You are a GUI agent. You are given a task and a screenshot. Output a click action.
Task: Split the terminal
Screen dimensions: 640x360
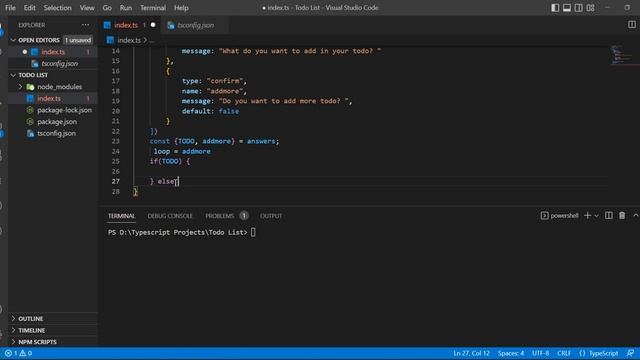click(609, 216)
